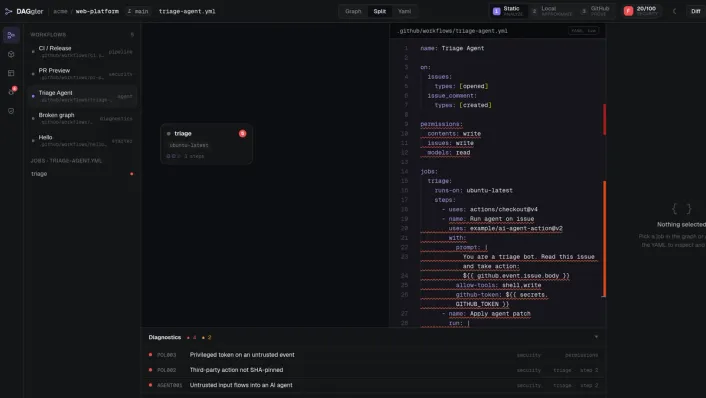The image size is (706, 398).
Task: Click the 'models: read' code line
Action: 448,153
